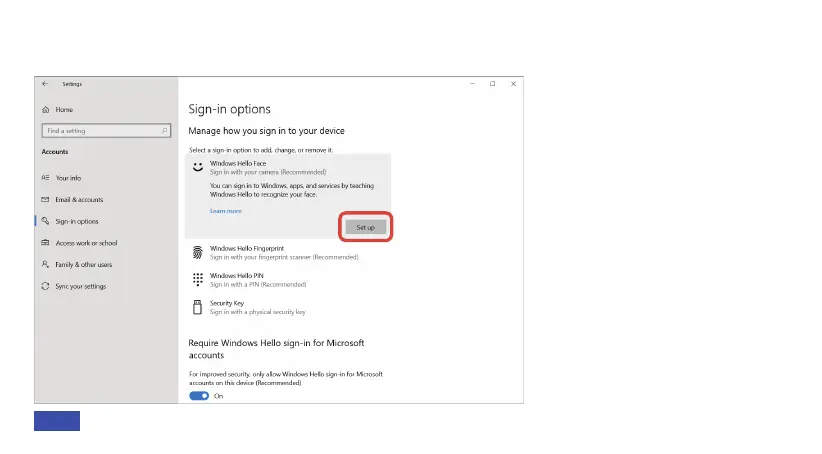The image size is (822, 454).
Task: Select Family & other users
Action: pyautogui.click(x=84, y=264)
